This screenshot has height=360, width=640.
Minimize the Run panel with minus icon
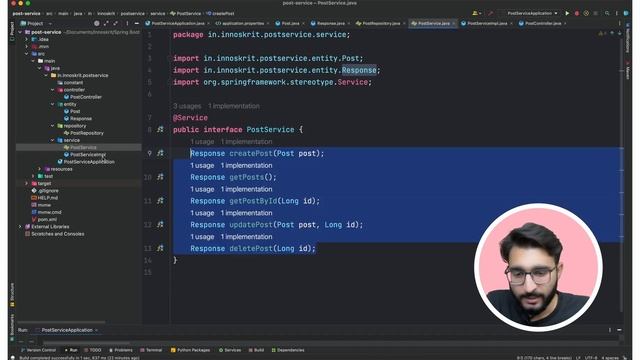tap(619, 330)
